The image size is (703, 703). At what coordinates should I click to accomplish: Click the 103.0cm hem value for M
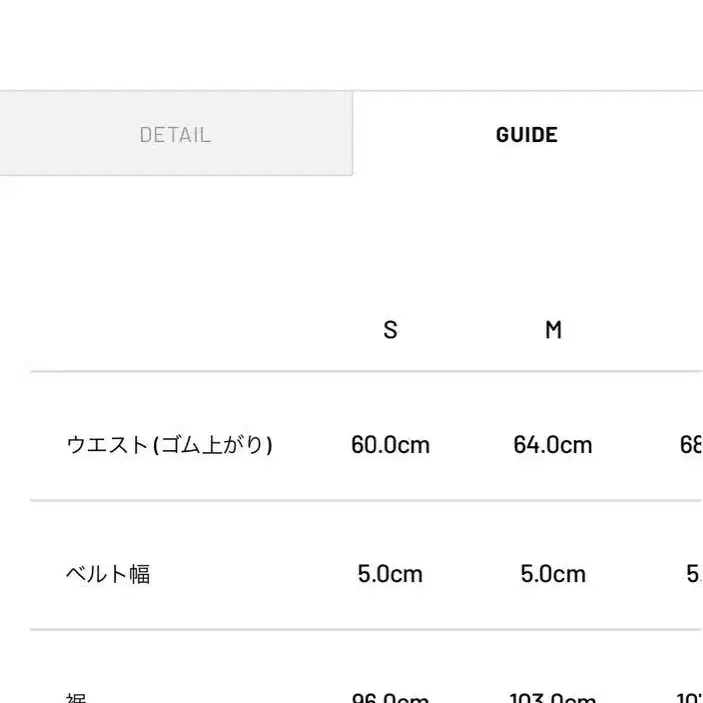pyautogui.click(x=553, y=698)
